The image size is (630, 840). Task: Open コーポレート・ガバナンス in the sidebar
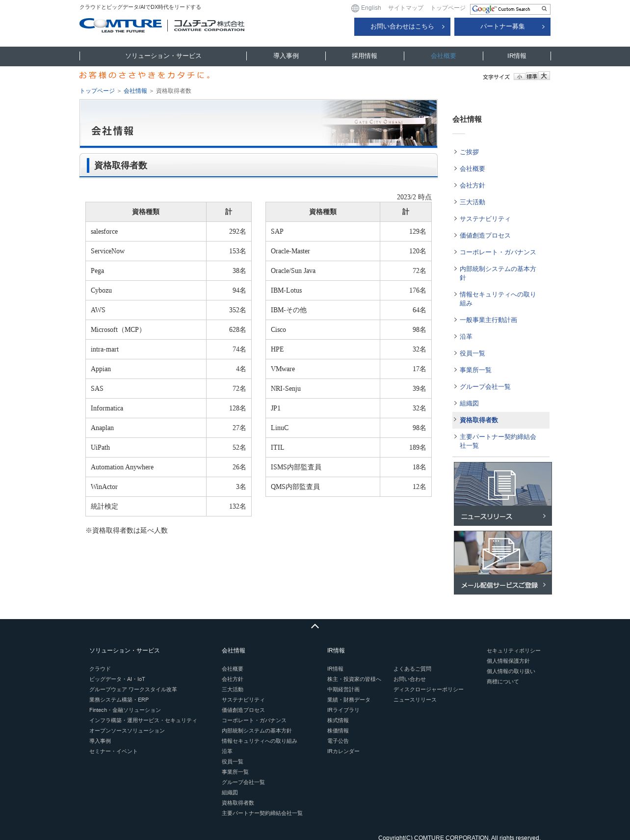click(498, 252)
